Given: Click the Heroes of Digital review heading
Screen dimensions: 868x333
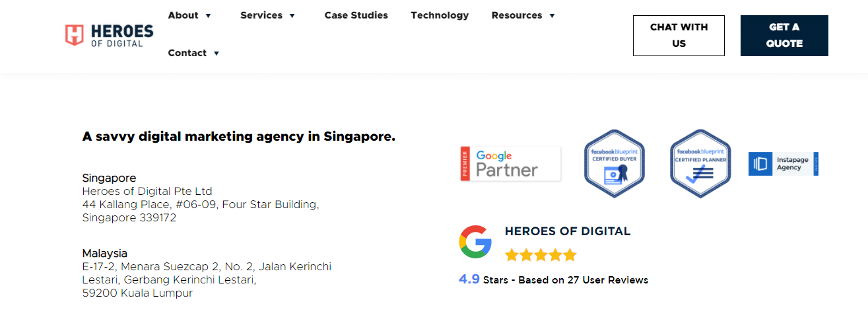Looking at the screenshot, I should pyautogui.click(x=568, y=231).
